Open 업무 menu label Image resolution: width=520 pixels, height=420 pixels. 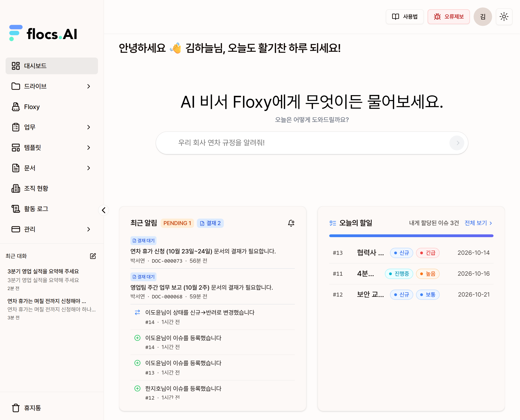click(x=30, y=127)
